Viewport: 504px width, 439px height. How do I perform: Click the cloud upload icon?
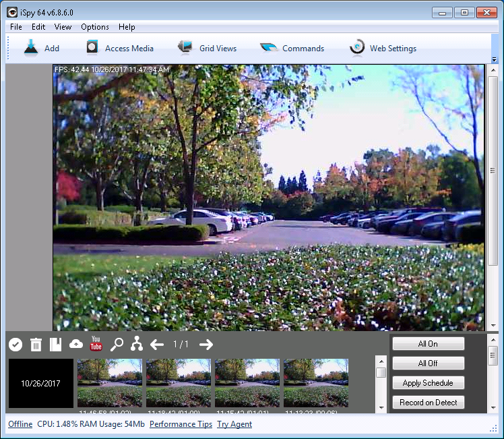(x=76, y=345)
